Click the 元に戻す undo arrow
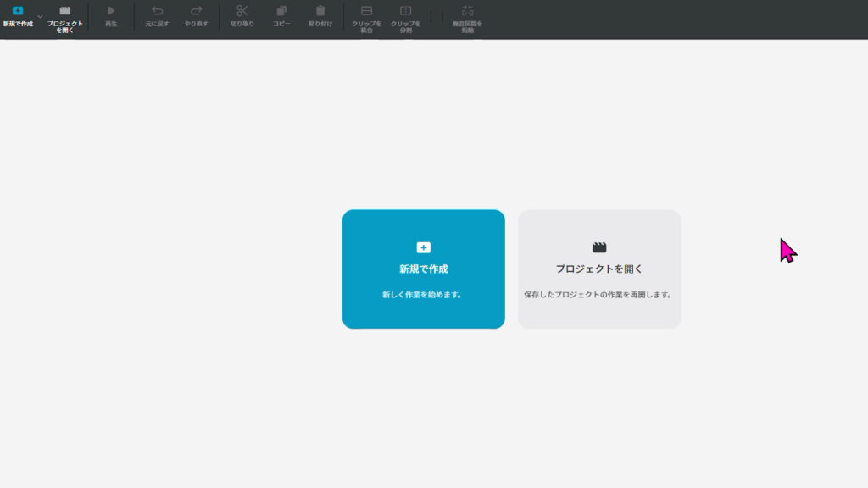868x488 pixels. (157, 11)
